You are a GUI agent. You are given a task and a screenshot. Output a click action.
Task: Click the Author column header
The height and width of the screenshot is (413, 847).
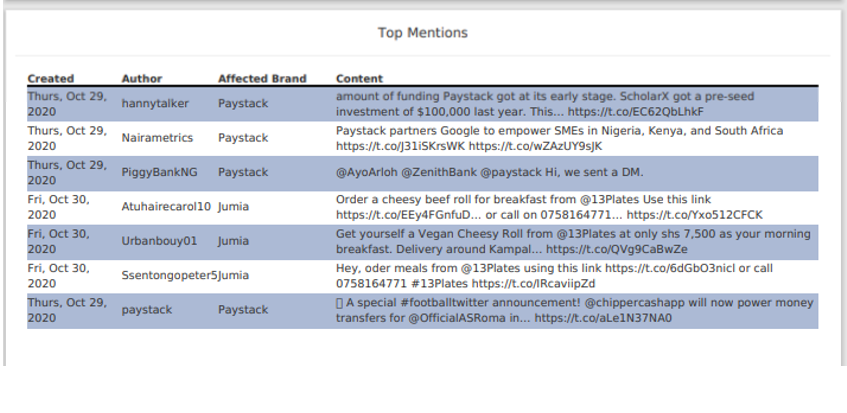pos(141,79)
